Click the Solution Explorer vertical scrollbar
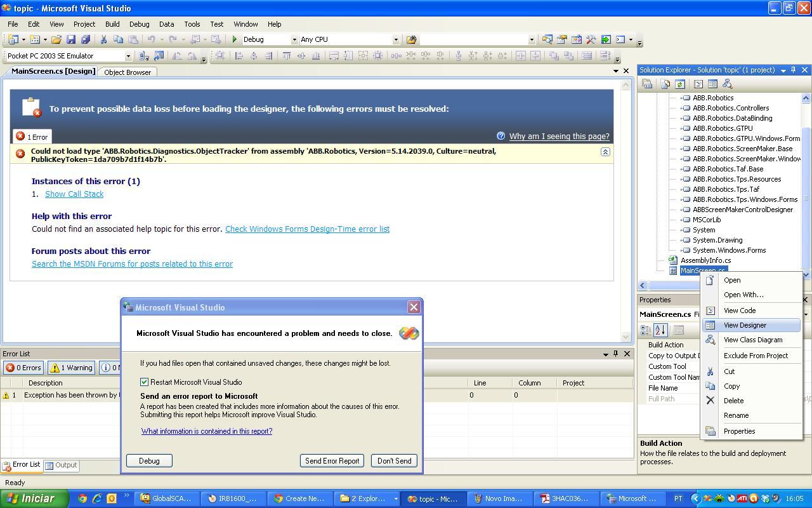The image size is (812, 508). (x=806, y=186)
